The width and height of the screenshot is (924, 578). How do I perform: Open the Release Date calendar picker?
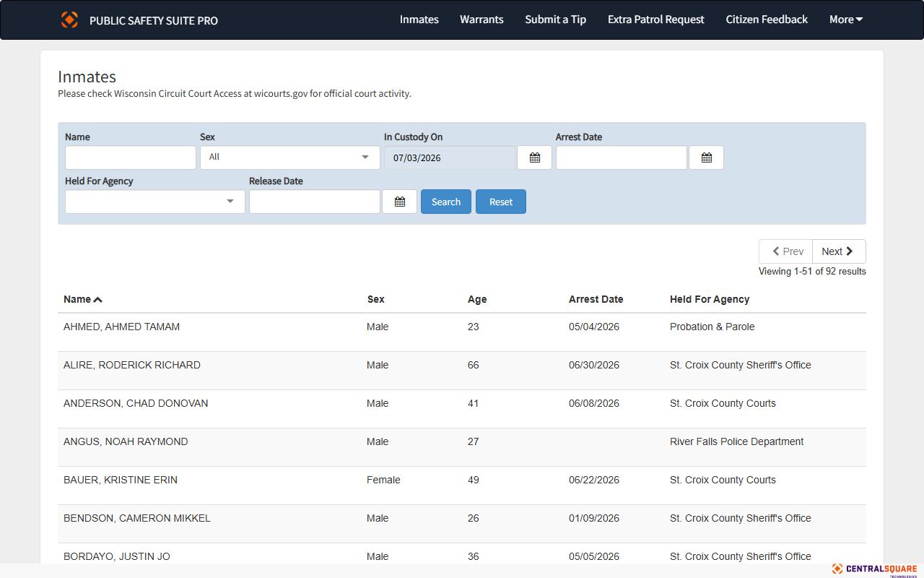click(399, 202)
